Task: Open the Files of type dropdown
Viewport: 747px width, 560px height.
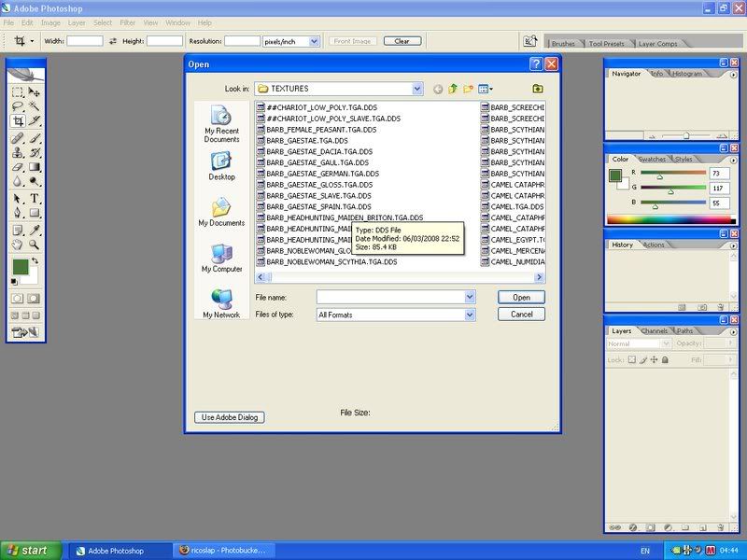Action: tap(470, 315)
